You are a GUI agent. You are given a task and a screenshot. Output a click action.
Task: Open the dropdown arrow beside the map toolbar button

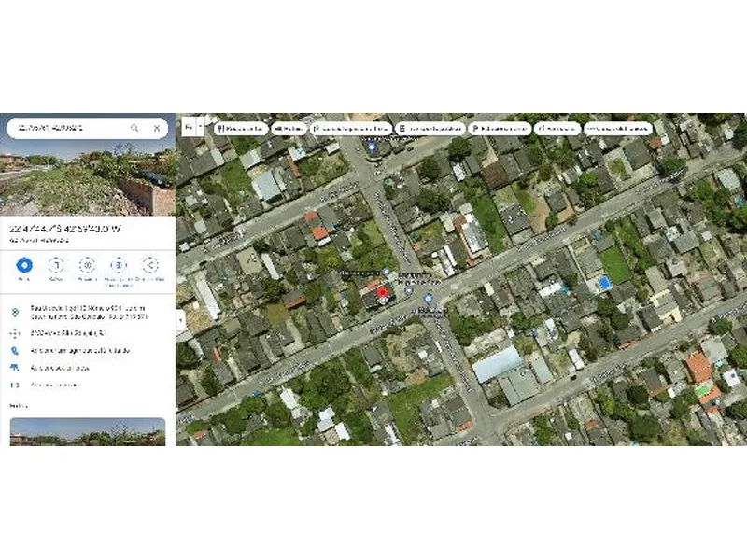200,128
